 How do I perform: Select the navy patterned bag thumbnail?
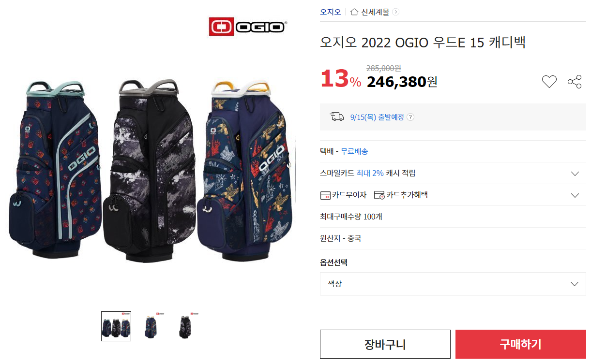(151, 326)
